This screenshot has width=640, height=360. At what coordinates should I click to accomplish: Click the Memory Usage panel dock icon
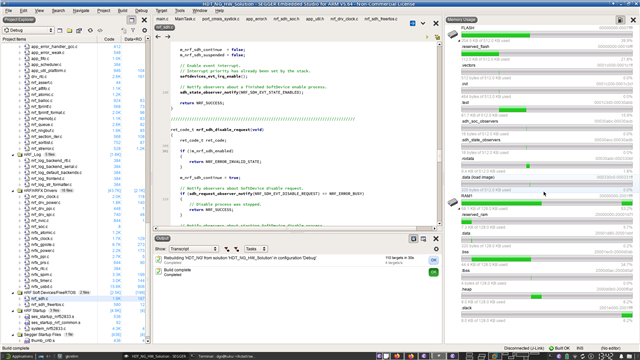tap(620, 20)
